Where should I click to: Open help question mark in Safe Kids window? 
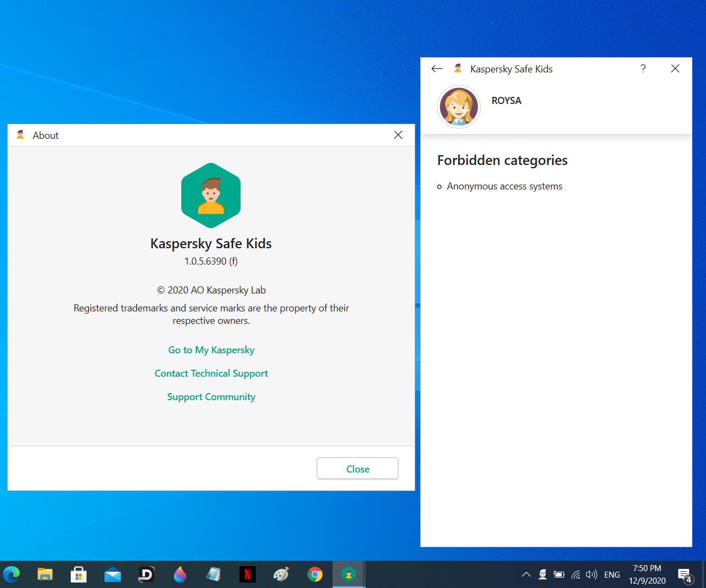(x=643, y=69)
